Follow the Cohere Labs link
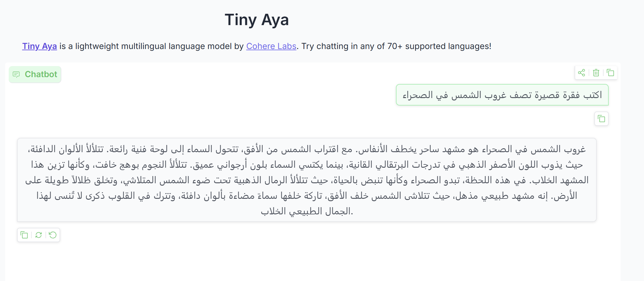This screenshot has height=281, width=644. [x=271, y=46]
